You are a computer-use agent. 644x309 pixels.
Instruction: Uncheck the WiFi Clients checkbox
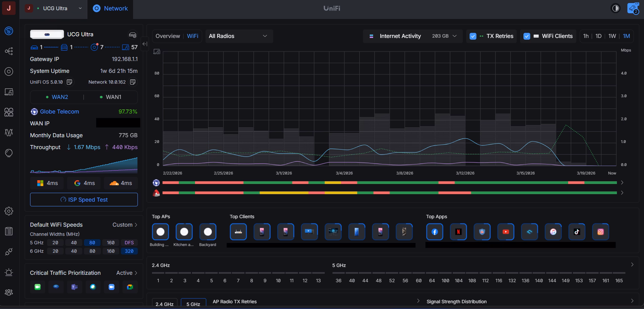pos(527,36)
